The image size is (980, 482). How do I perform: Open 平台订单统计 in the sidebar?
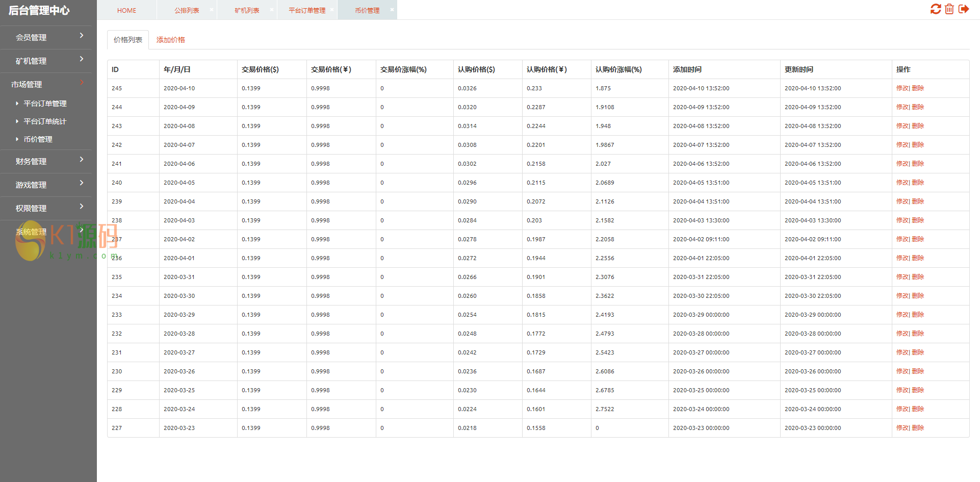[45, 121]
